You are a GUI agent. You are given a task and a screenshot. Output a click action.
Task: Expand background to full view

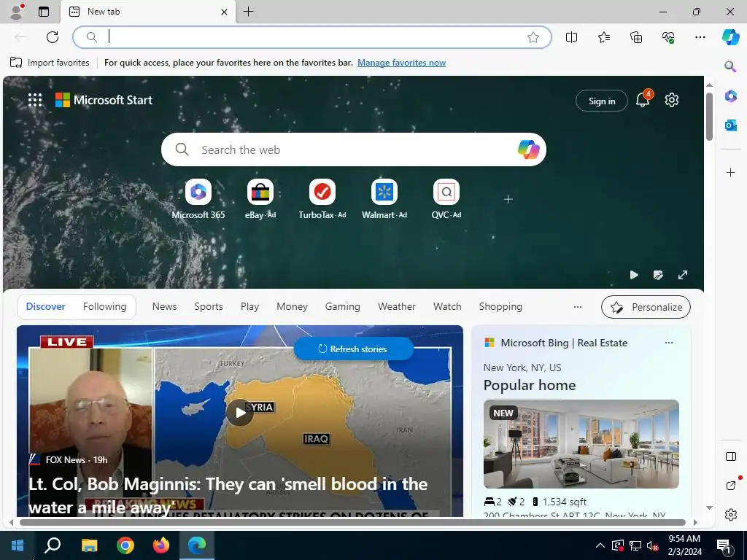pyautogui.click(x=683, y=275)
